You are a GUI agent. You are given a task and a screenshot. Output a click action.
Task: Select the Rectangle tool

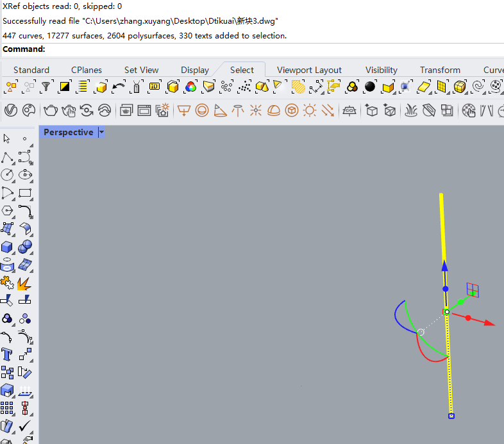(25, 193)
